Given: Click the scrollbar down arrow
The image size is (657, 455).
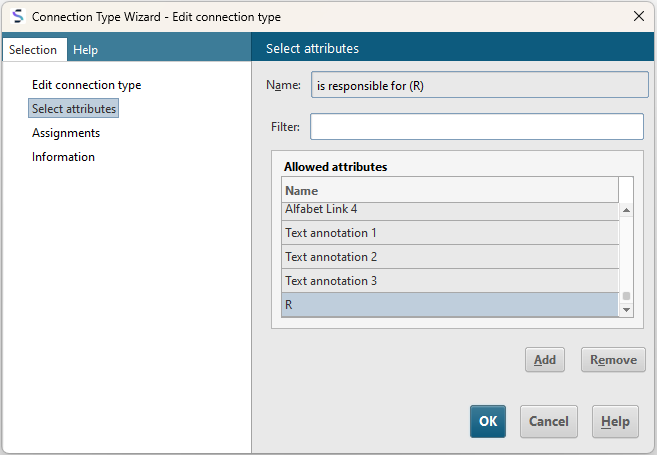Looking at the screenshot, I should (x=626, y=310).
